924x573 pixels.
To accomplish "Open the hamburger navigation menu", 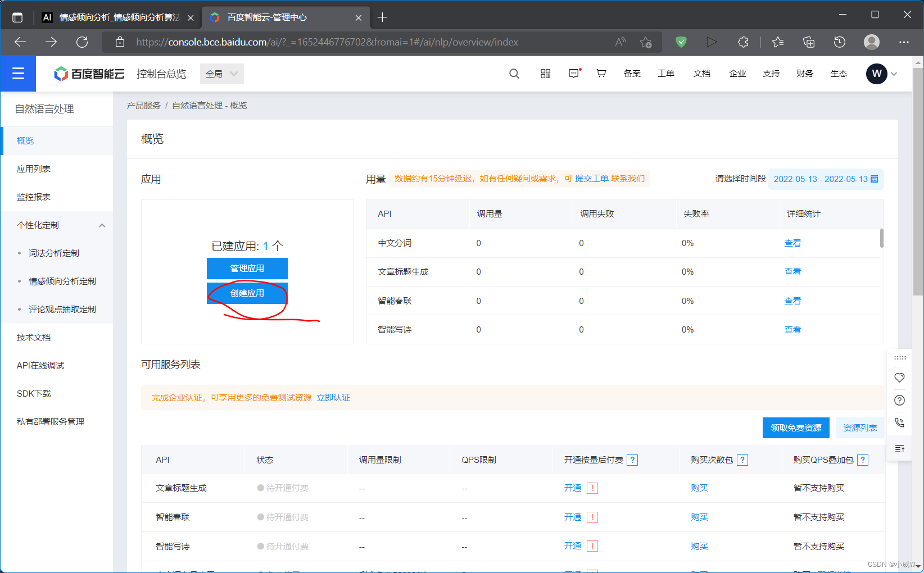I will [18, 74].
